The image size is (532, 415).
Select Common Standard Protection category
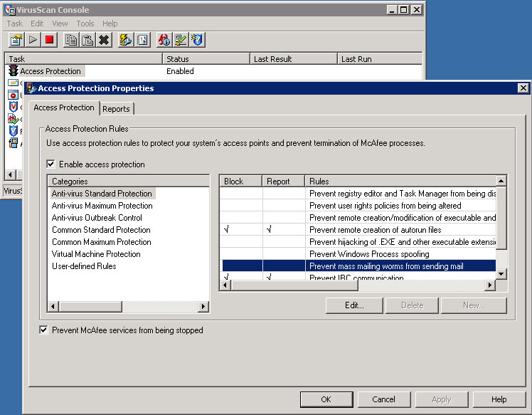pyautogui.click(x=101, y=230)
